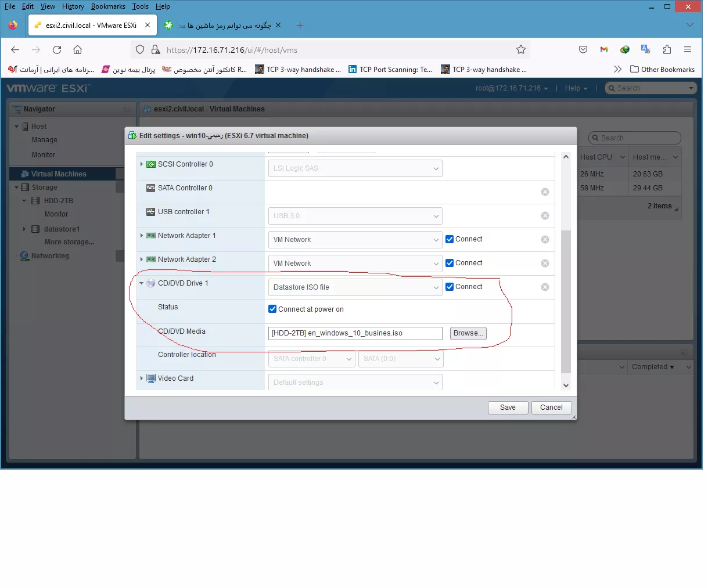Open SATA controller 0 location dropdown
This screenshot has width=708, height=588.
[311, 359]
